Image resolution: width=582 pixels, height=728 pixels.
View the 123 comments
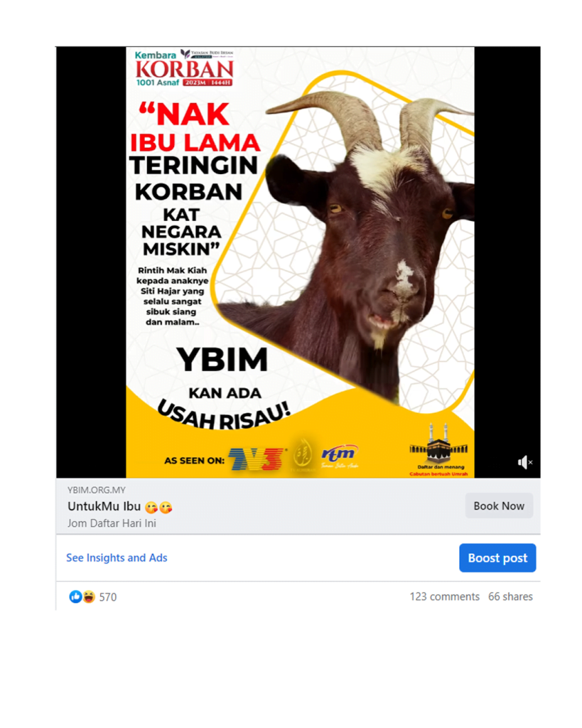444,596
